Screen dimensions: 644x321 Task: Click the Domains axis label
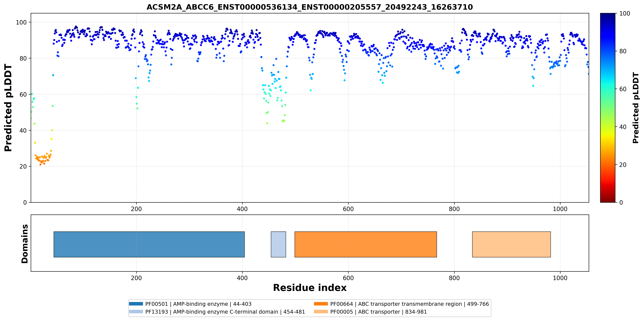[x=24, y=244]
